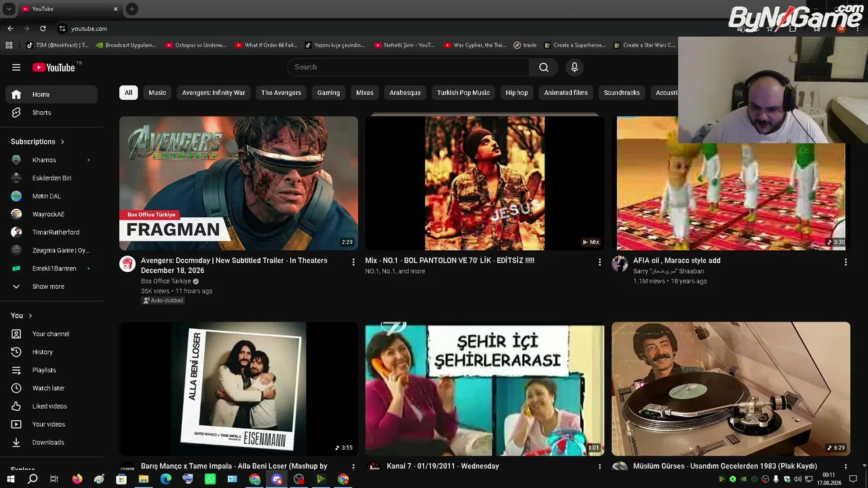868x488 pixels.
Task: Open Eskilerden Biri subscription channel
Action: point(52,178)
